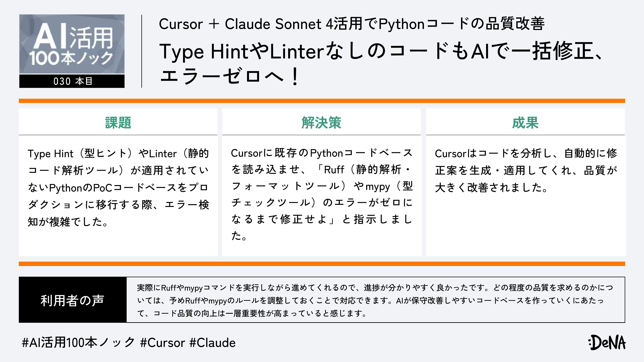Select the "030 本目" black label
Viewport: 644px width, 362px height.
(x=72, y=81)
